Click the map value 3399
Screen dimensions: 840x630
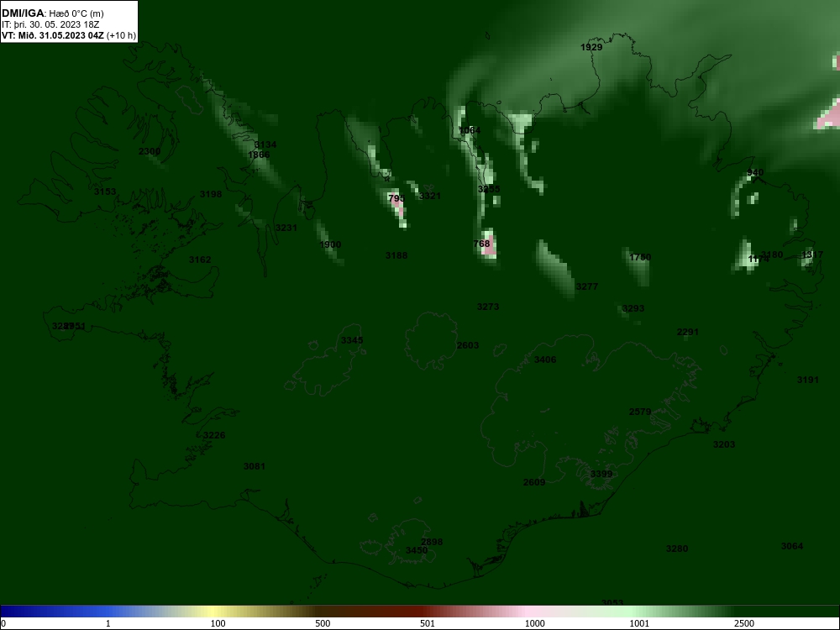[601, 474]
